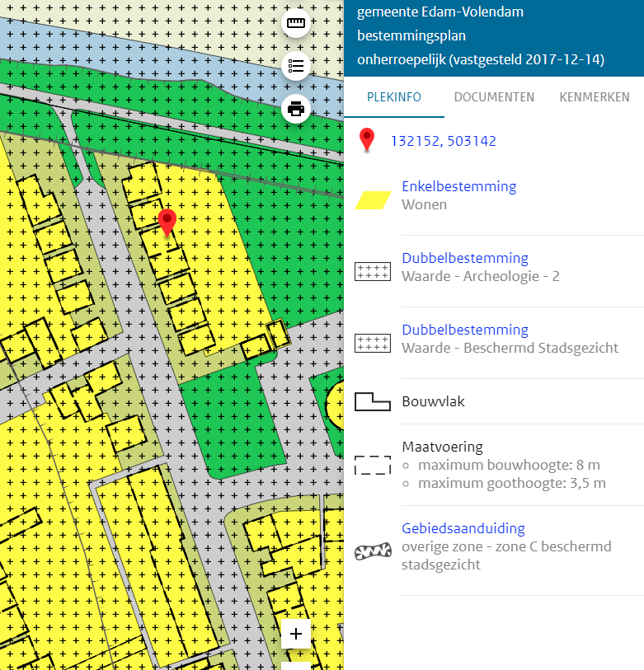This screenshot has width=644, height=670.
Task: Click 'bestemmingsplan' header text
Action: coord(411,36)
